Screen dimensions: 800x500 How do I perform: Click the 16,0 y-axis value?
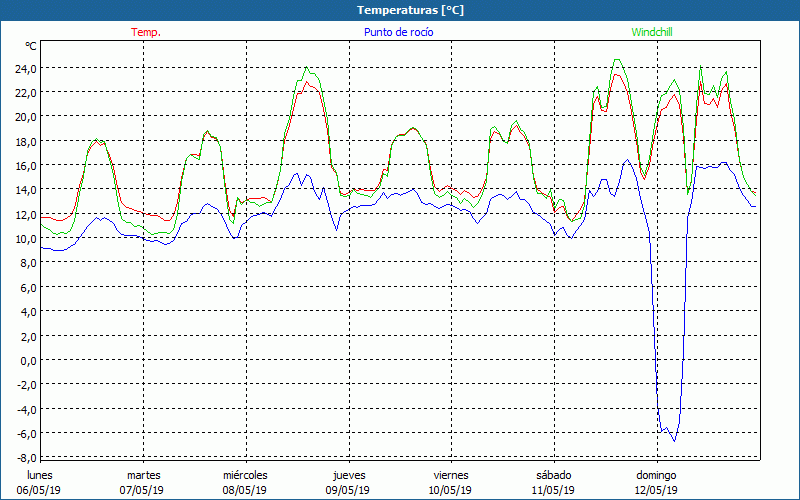pyautogui.click(x=25, y=166)
